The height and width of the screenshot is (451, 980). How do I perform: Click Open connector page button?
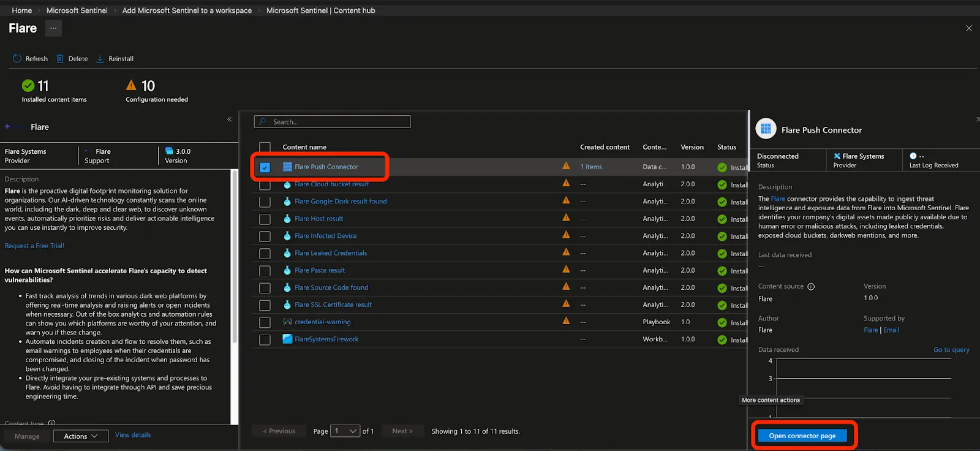pos(802,436)
